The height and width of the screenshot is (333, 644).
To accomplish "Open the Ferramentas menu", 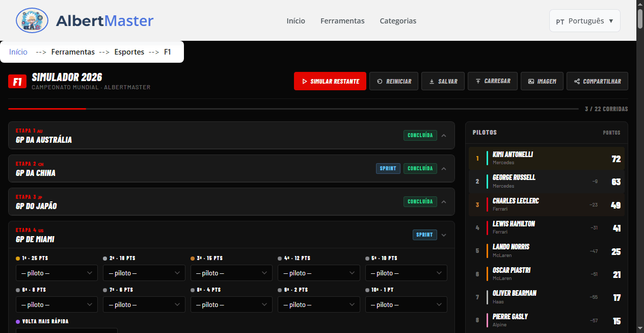I will coord(342,21).
